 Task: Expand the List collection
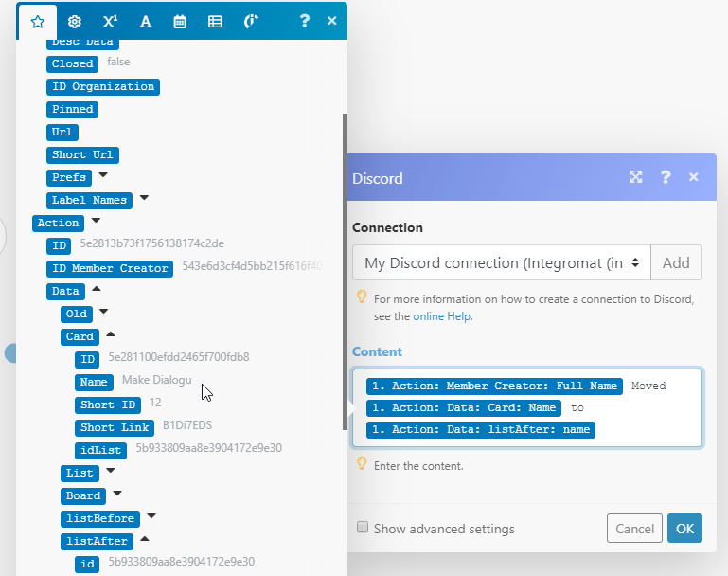point(111,471)
